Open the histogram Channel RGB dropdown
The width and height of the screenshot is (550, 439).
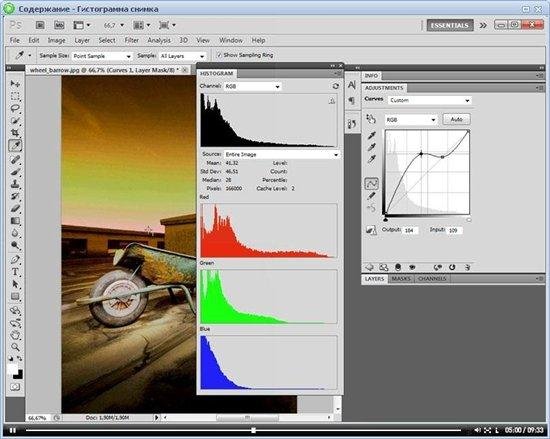pyautogui.click(x=253, y=86)
